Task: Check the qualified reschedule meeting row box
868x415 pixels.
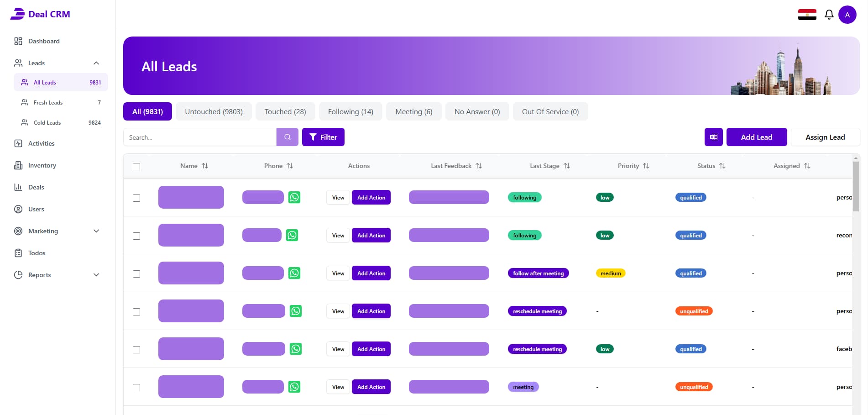Action: pyautogui.click(x=136, y=350)
